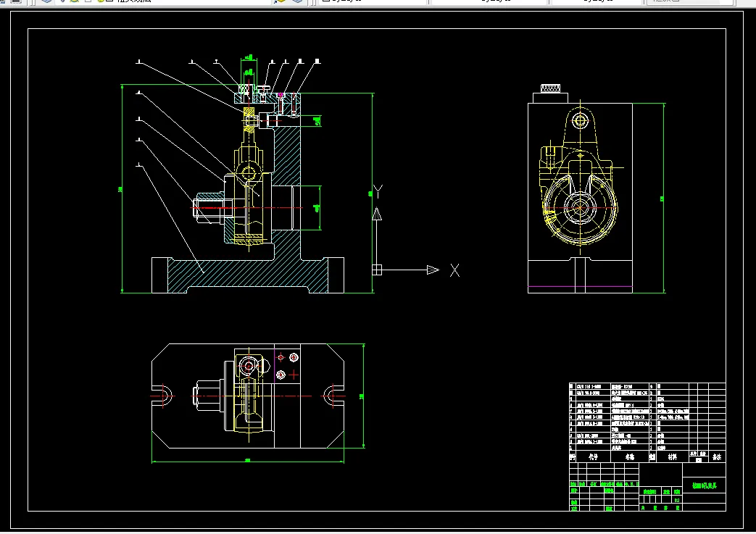The height and width of the screenshot is (534, 756).
Task: Click the 名称 header in the parts list
Action: [630, 456]
